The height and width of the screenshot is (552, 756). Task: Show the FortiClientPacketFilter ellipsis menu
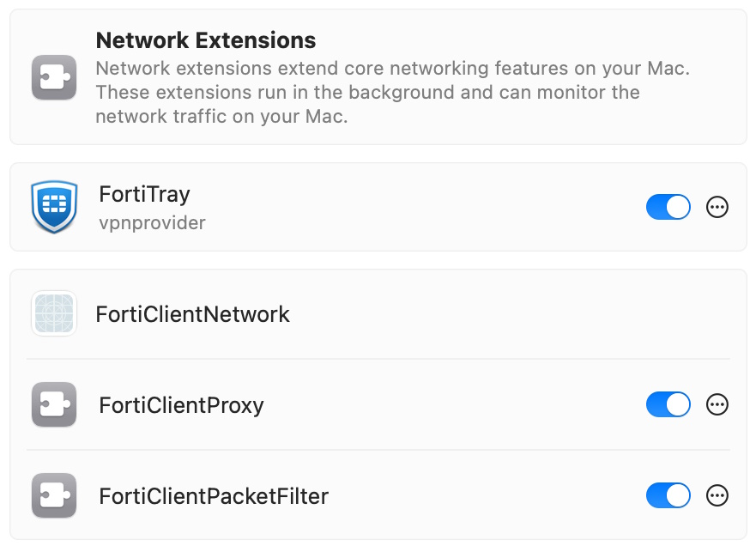pyautogui.click(x=717, y=495)
